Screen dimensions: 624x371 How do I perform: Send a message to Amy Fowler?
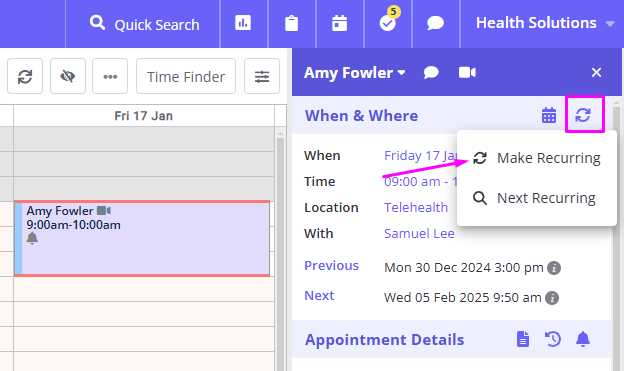click(431, 72)
